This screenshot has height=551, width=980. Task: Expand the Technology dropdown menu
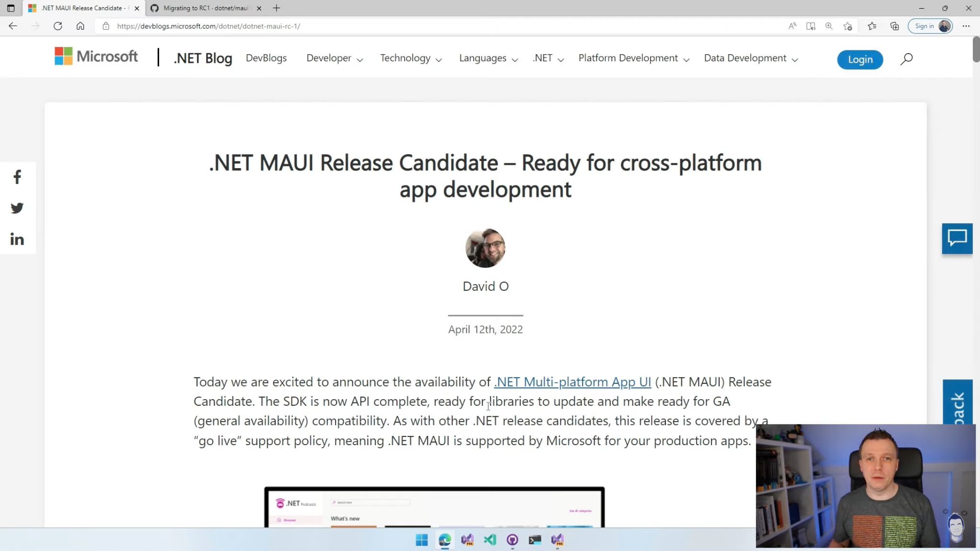click(411, 58)
